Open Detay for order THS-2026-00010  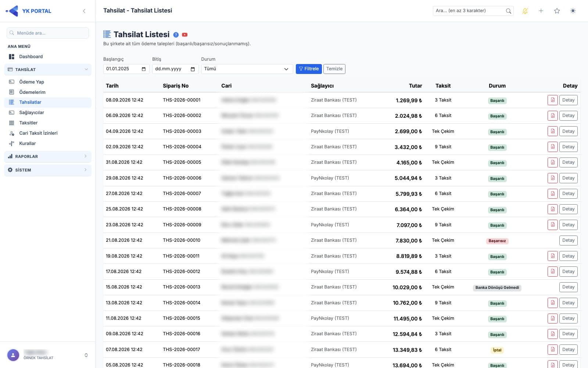(568, 240)
